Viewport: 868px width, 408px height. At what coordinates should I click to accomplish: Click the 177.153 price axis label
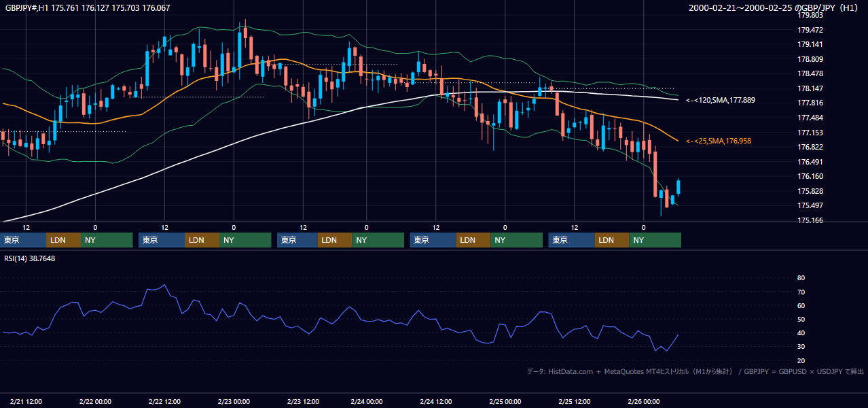(x=810, y=133)
